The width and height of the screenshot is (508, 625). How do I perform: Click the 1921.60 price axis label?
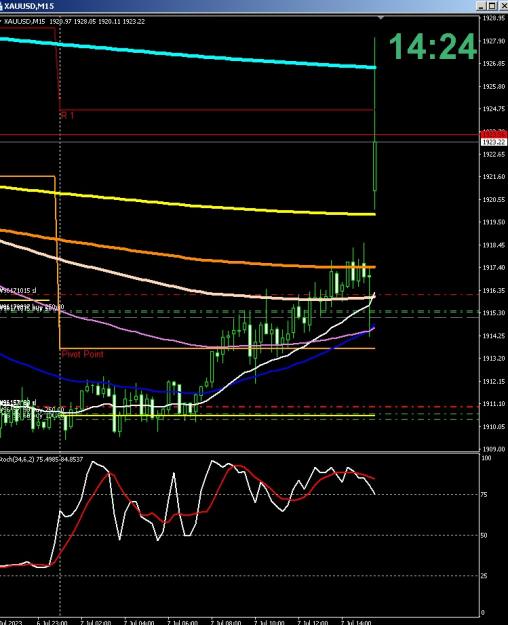point(494,177)
